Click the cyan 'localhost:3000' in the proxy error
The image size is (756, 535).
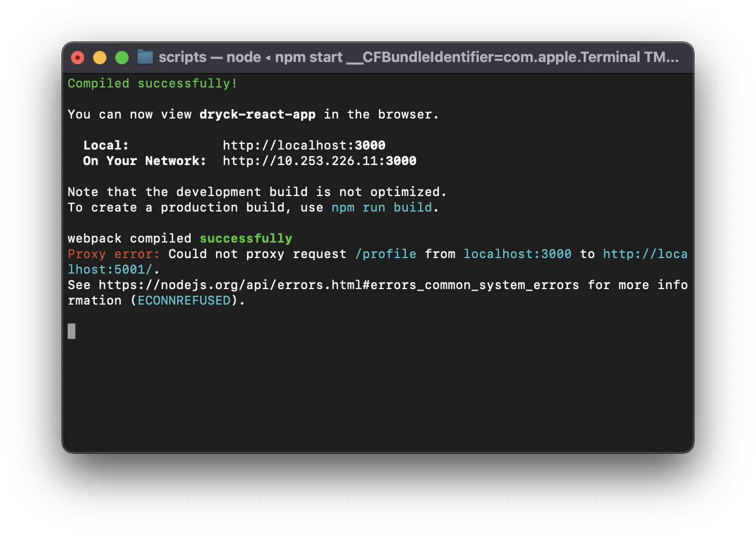[517, 254]
